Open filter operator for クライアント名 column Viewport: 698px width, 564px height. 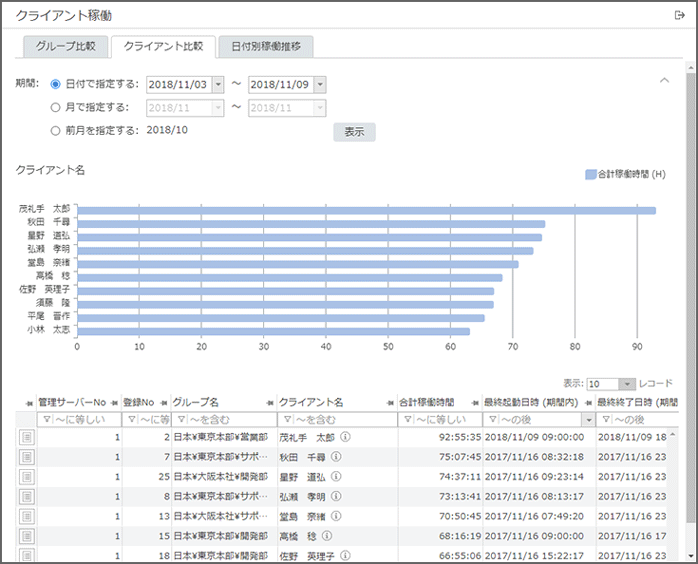(288, 419)
